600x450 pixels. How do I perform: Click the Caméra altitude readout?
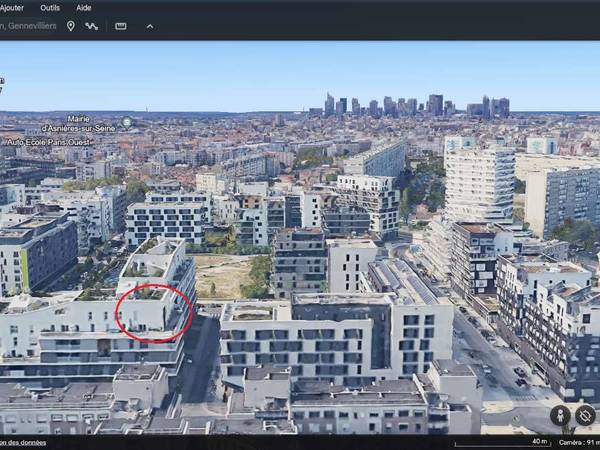[x=579, y=442]
